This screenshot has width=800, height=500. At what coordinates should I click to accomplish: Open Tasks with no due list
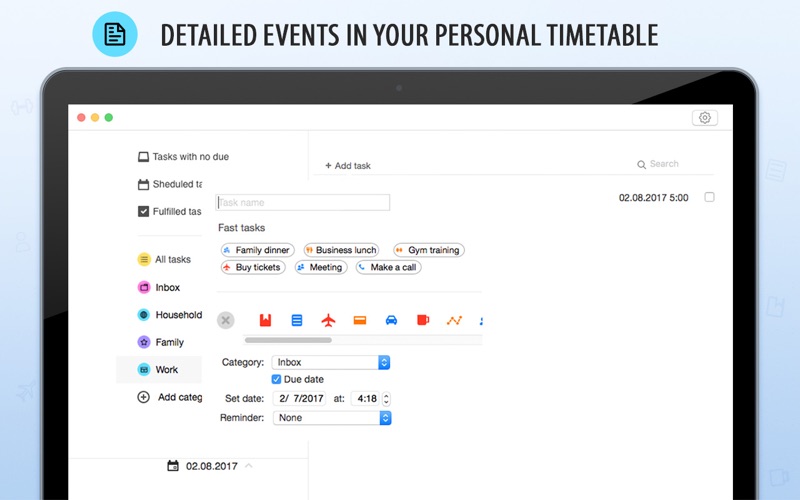pos(184,157)
